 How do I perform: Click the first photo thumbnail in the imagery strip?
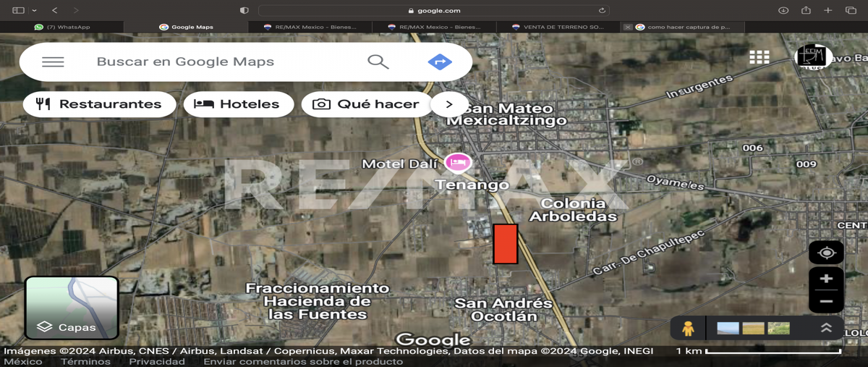728,329
